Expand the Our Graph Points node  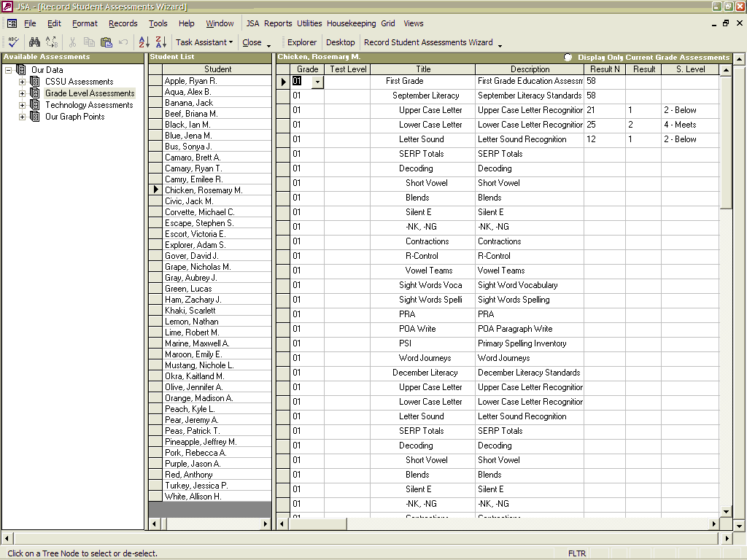pos(22,117)
